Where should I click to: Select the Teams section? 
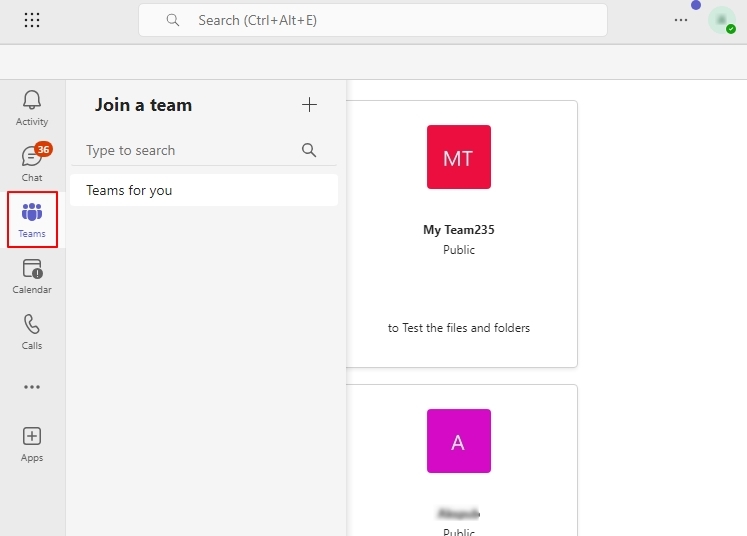[x=32, y=220]
